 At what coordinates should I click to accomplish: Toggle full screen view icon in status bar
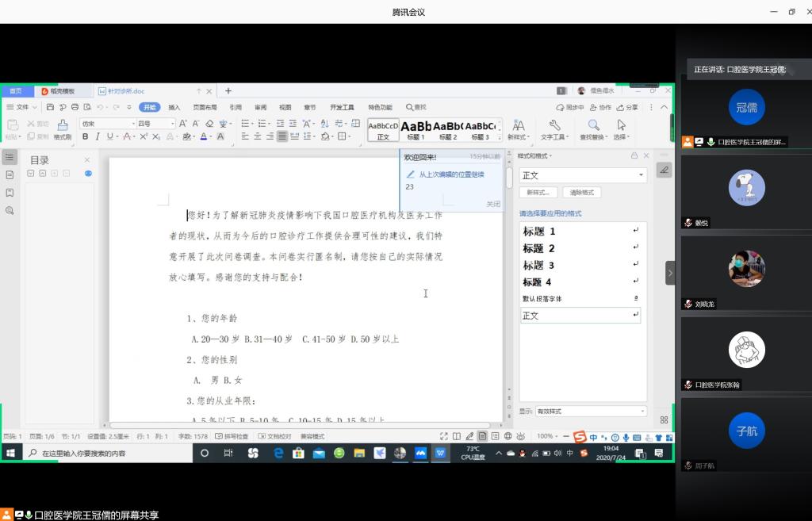[x=444, y=437]
